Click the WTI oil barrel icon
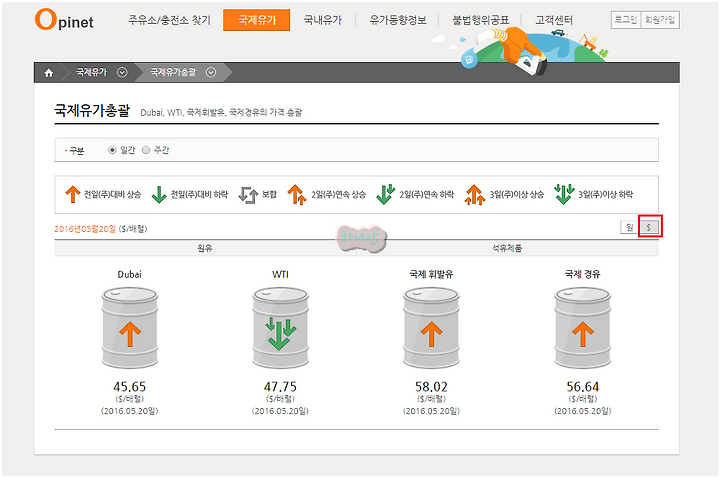The image size is (720, 478). 280,327
